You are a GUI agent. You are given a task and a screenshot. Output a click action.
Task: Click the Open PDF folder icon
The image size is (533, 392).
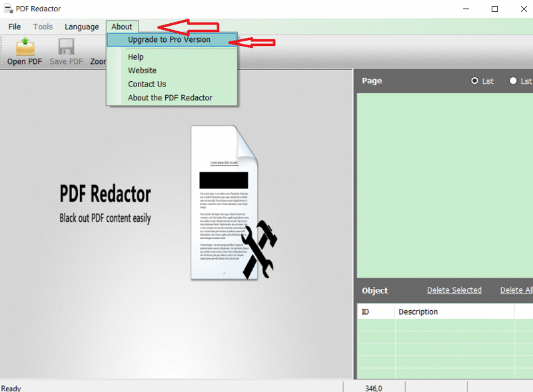[x=25, y=47]
